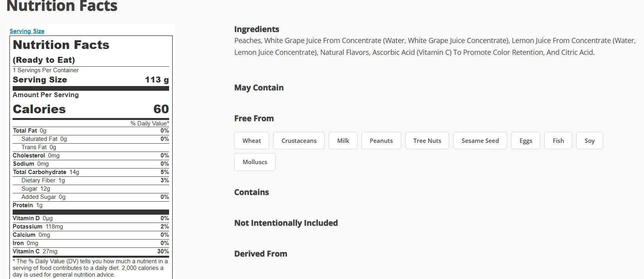Image resolution: width=644 pixels, height=279 pixels.
Task: Click the Soy allergen tag
Action: point(589,140)
